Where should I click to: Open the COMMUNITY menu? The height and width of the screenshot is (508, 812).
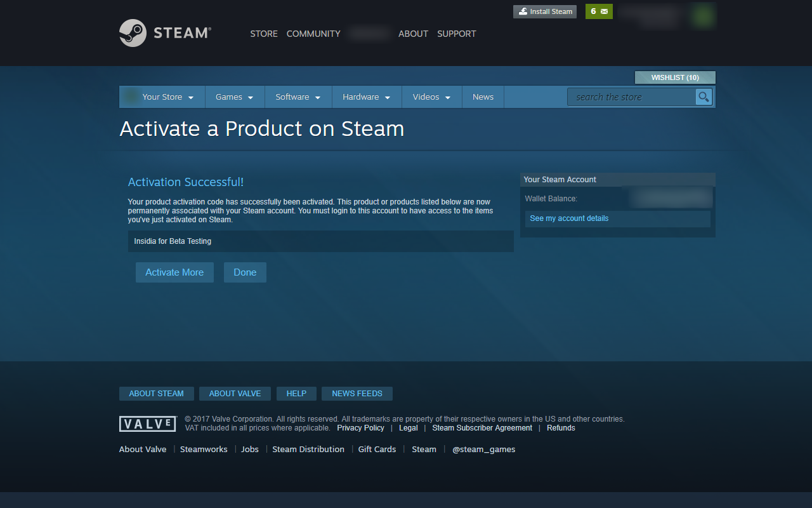click(x=313, y=34)
